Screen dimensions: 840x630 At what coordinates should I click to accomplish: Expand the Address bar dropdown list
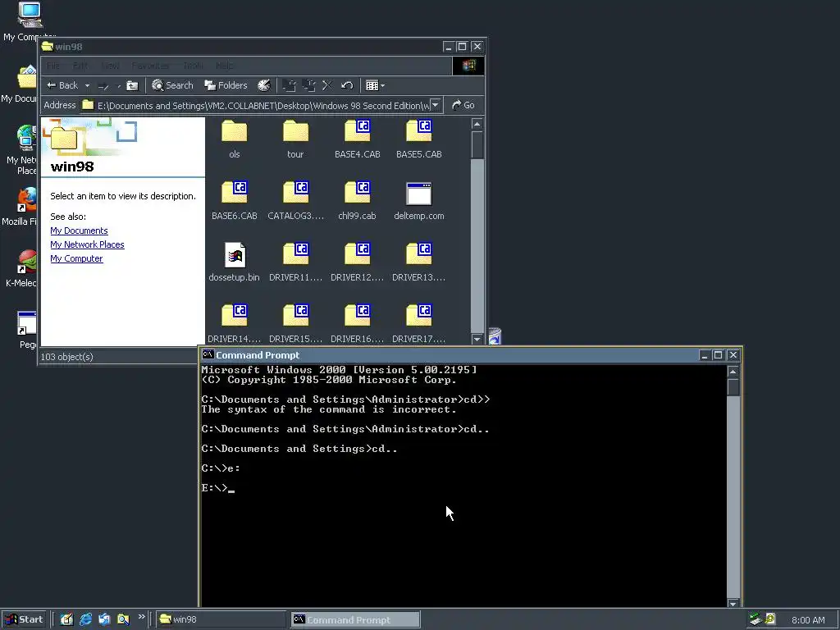pos(436,106)
